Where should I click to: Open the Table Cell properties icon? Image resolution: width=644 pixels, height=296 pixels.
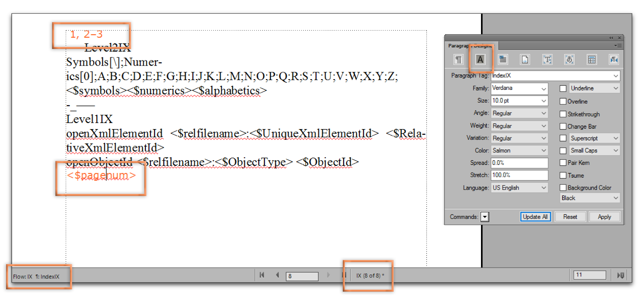click(x=592, y=60)
